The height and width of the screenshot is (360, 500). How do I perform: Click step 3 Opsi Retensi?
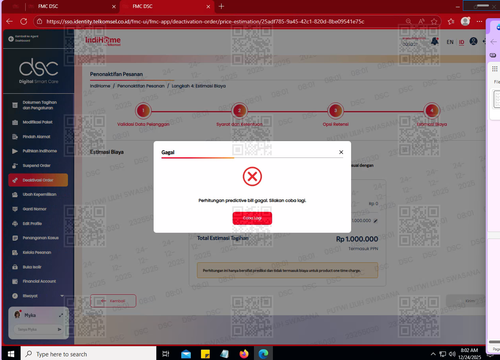click(335, 111)
